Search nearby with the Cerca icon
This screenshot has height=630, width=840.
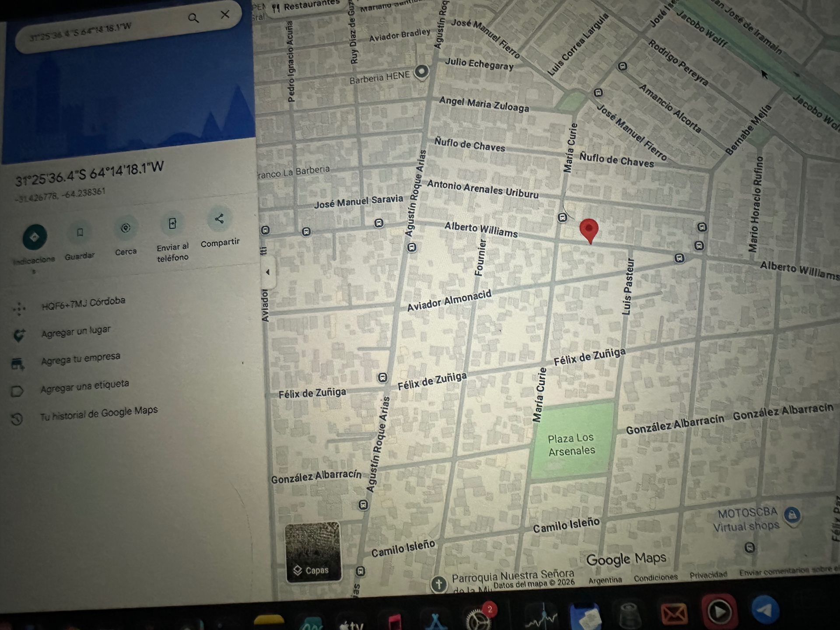(x=126, y=228)
